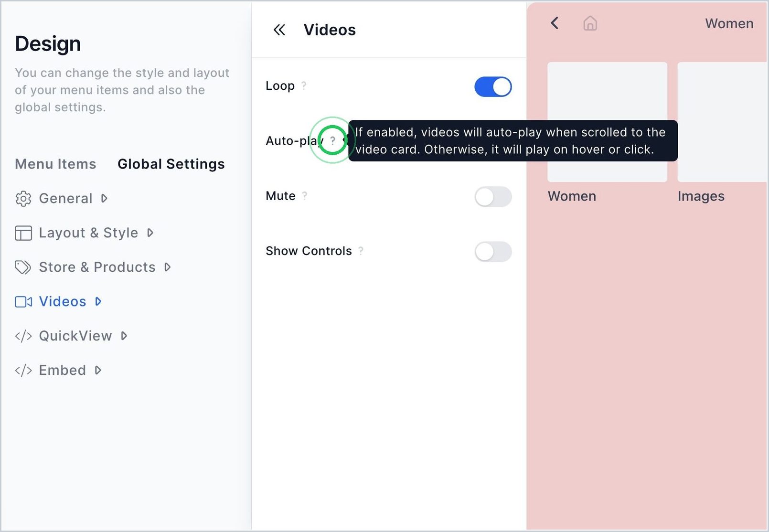The width and height of the screenshot is (769, 532).
Task: Click the help icon next to Mute
Action: pos(305,195)
